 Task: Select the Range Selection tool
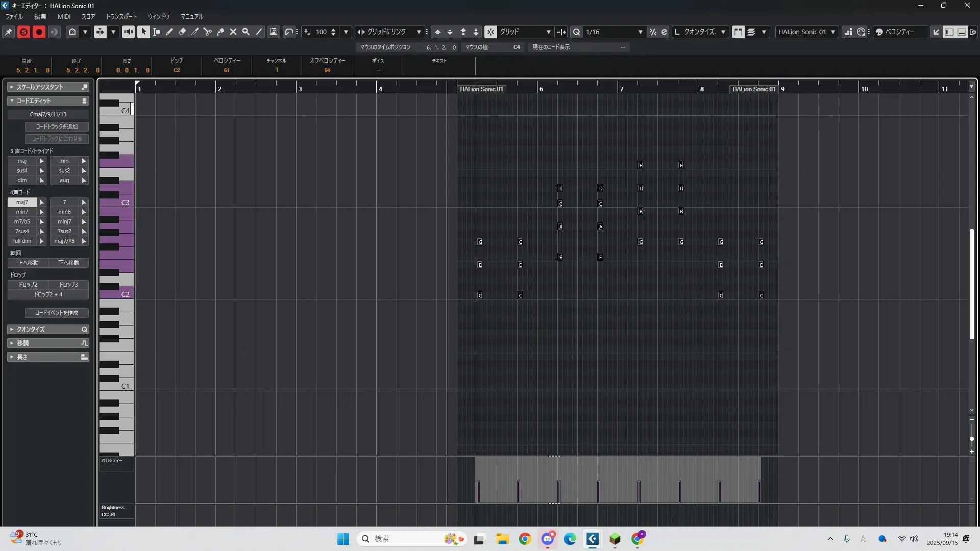point(157,32)
